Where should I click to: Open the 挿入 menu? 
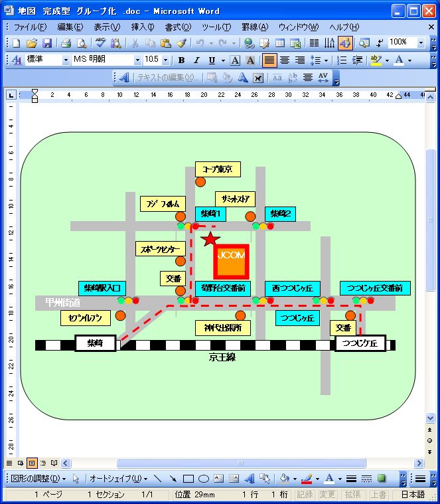[x=142, y=27]
